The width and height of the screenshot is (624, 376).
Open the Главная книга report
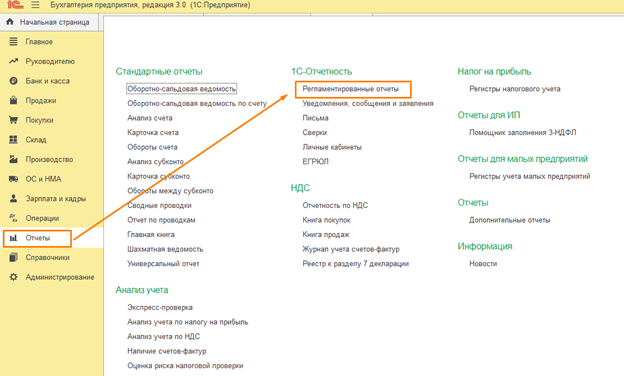tap(151, 234)
